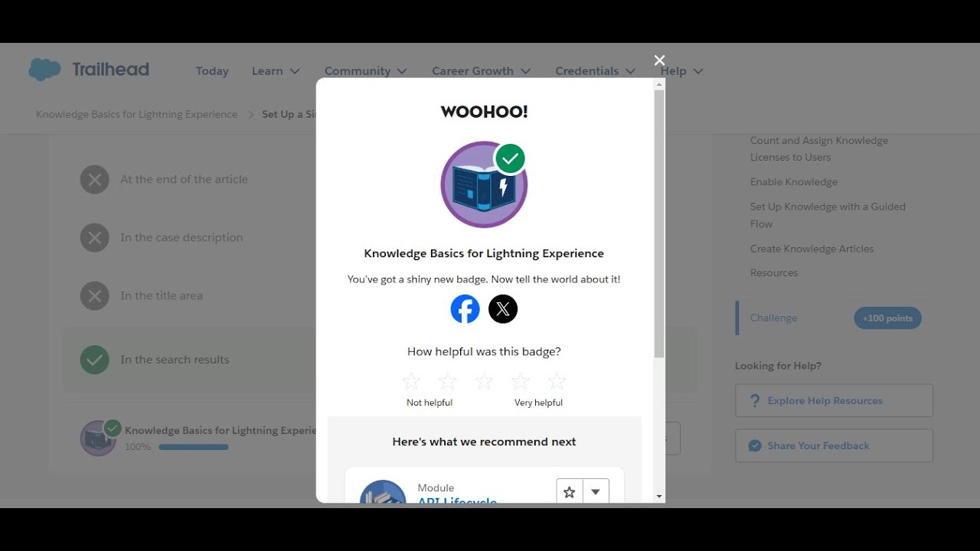Open Explore Help Resources button
980x551 pixels.
click(834, 400)
